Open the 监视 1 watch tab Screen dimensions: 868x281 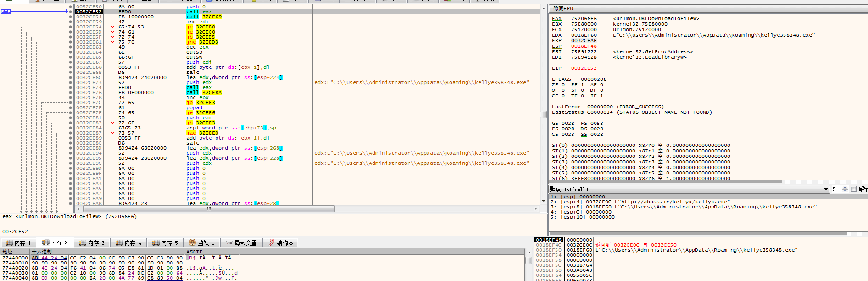tap(201, 242)
